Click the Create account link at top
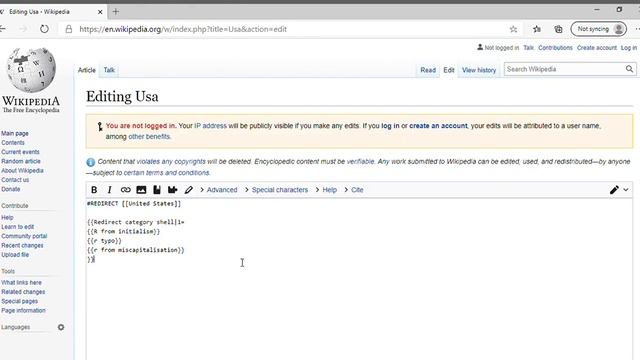The height and width of the screenshot is (360, 640). (597, 48)
